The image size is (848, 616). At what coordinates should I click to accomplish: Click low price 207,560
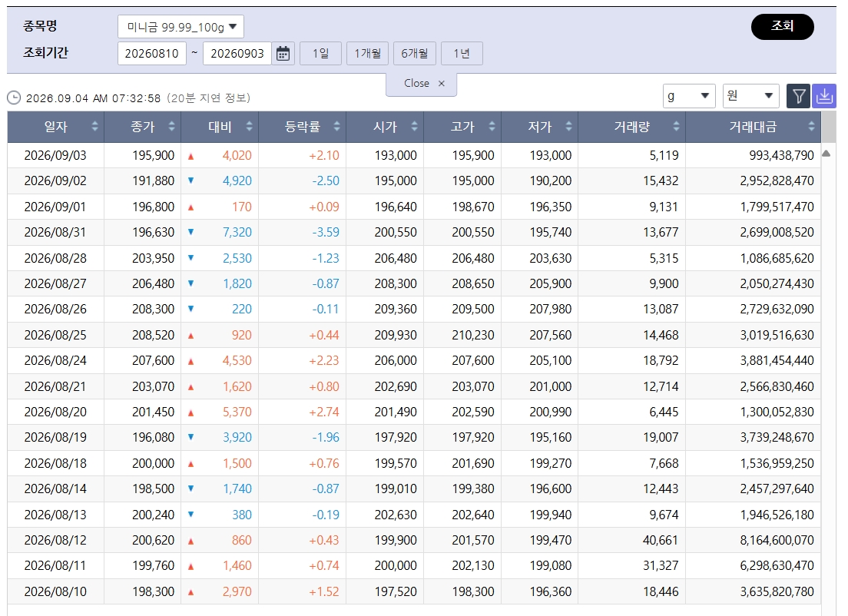[x=551, y=336]
